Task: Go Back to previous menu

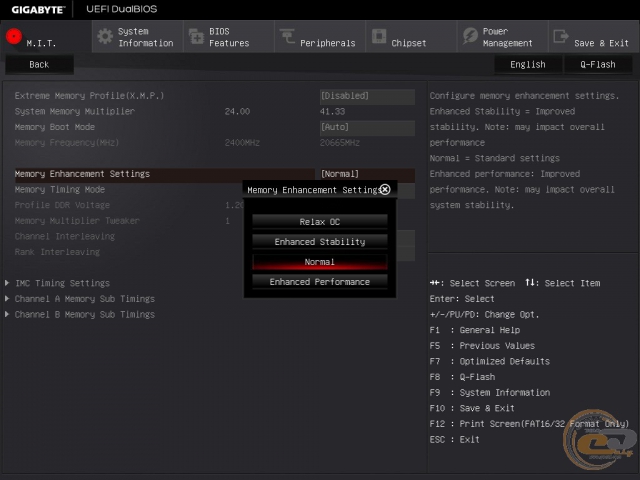Action: [x=39, y=64]
